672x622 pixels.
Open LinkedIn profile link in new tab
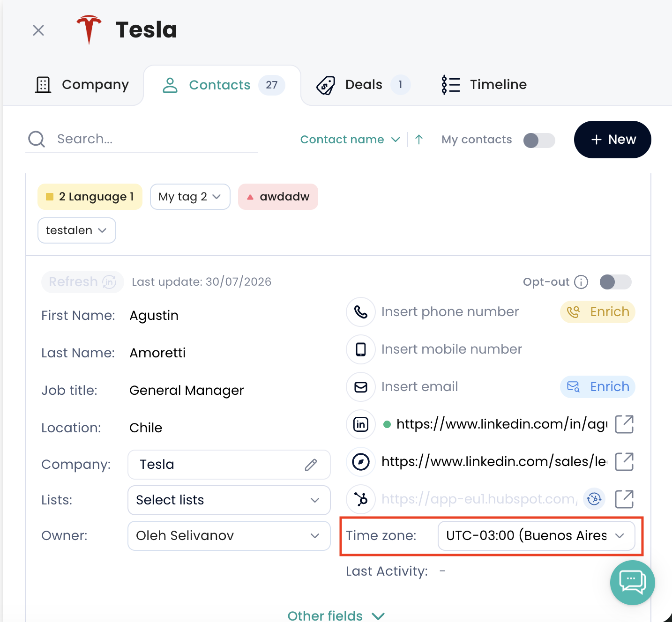tap(624, 424)
